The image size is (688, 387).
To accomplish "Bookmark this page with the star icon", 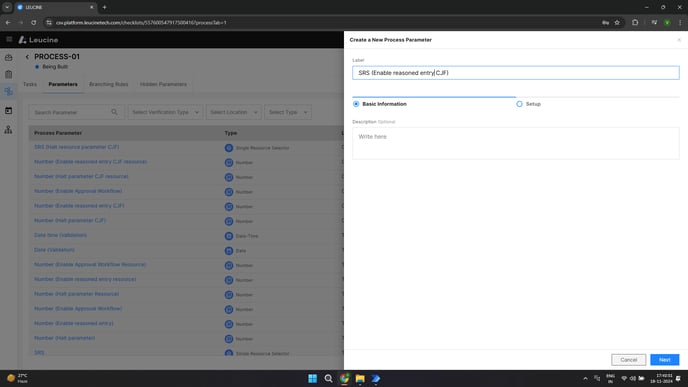I will (x=617, y=22).
